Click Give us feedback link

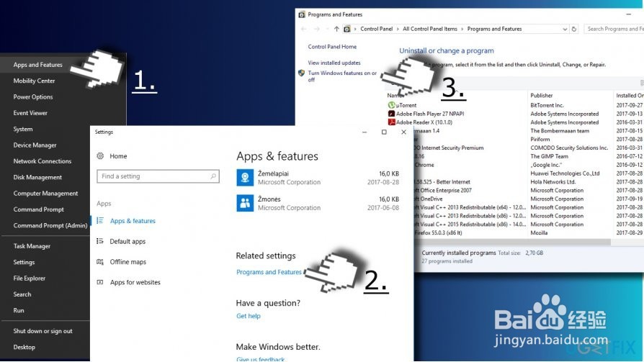point(260,359)
